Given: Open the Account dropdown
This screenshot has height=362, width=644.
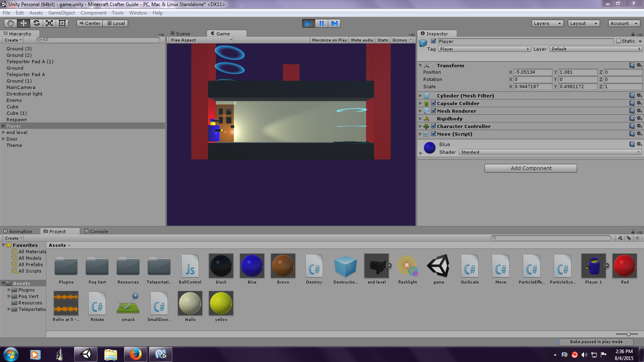Looking at the screenshot, I should click(x=624, y=23).
